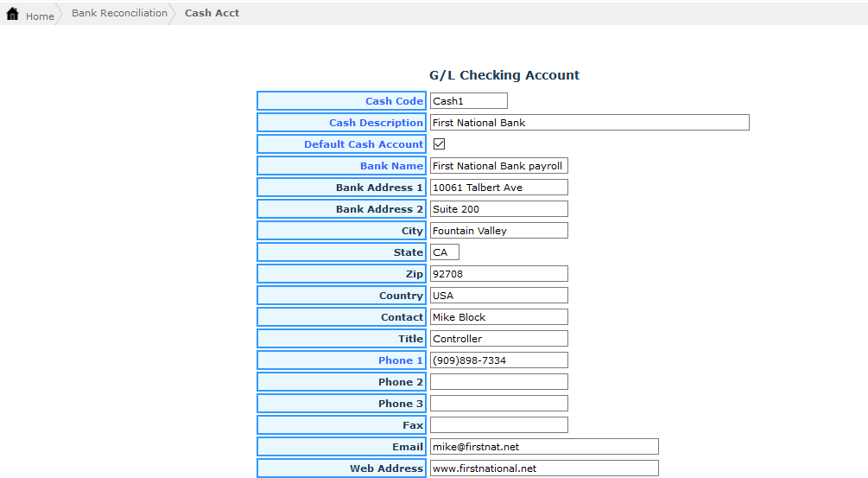Edit the City field
868x478 pixels.
[498, 231]
